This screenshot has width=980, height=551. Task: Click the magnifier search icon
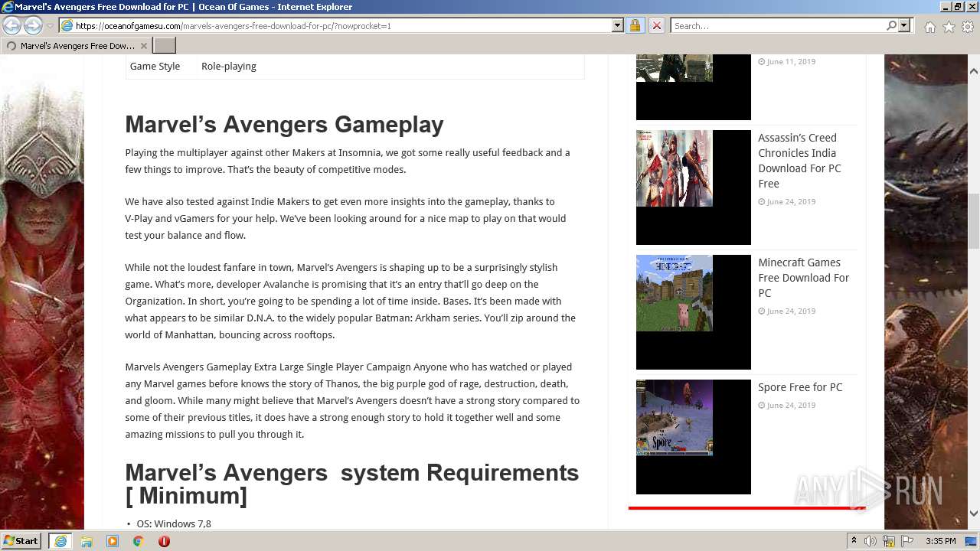891,26
